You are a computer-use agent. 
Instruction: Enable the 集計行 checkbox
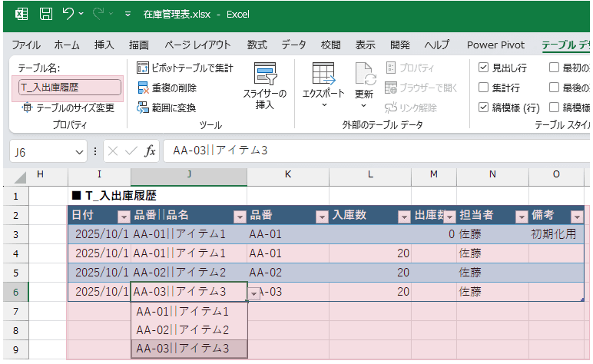click(x=483, y=88)
